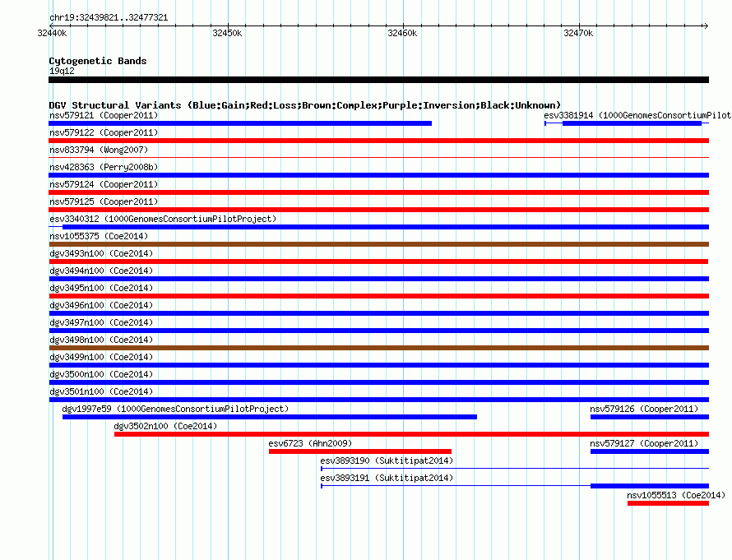
Task: Click the nsv579127 (Cooper2011) label
Action: pyautogui.click(x=644, y=443)
